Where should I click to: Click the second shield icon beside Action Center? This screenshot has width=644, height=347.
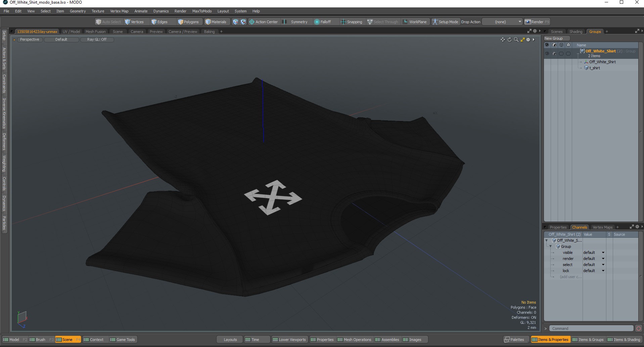click(x=243, y=22)
